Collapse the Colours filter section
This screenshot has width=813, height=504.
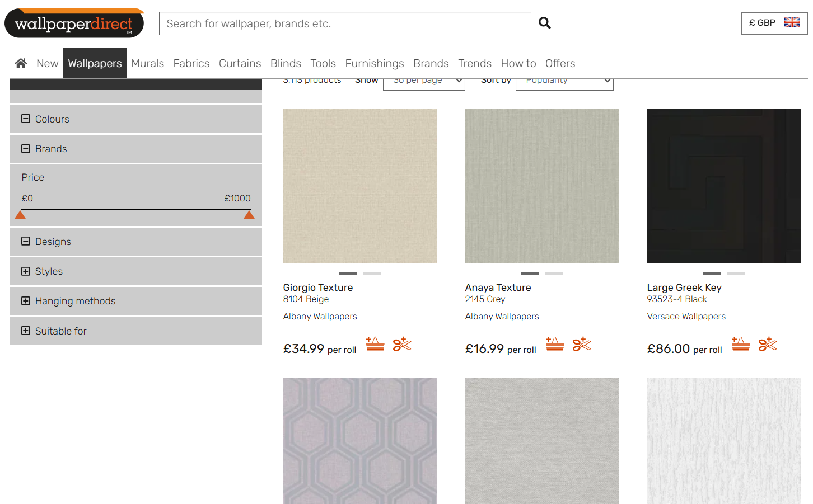click(x=26, y=119)
